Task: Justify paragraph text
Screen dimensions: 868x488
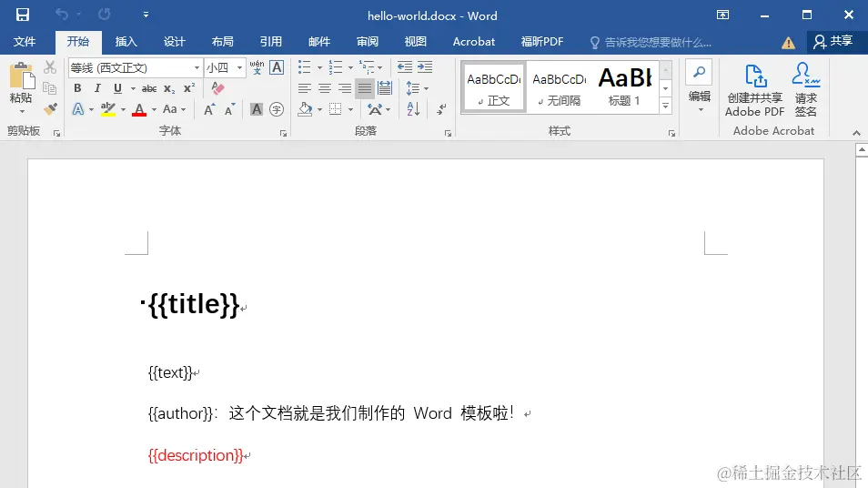Action: tap(364, 88)
